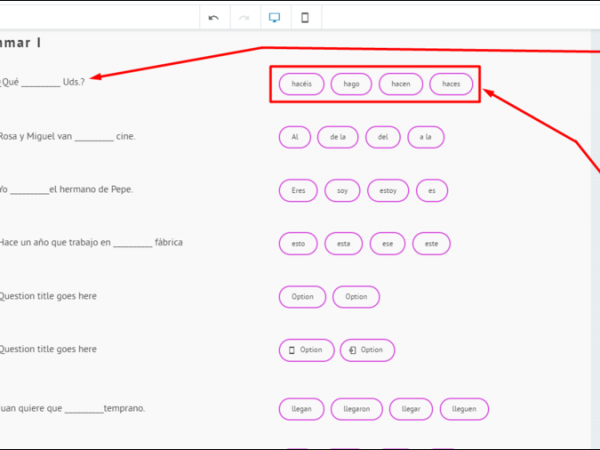Viewport: 600px width, 450px height.
Task: Switch to desktop preview mode
Action: [x=275, y=17]
